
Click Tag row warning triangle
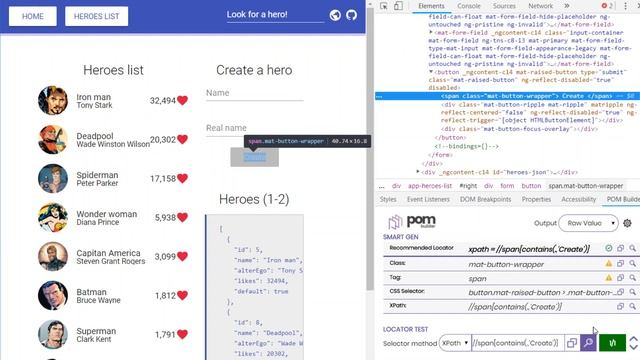tap(609, 278)
